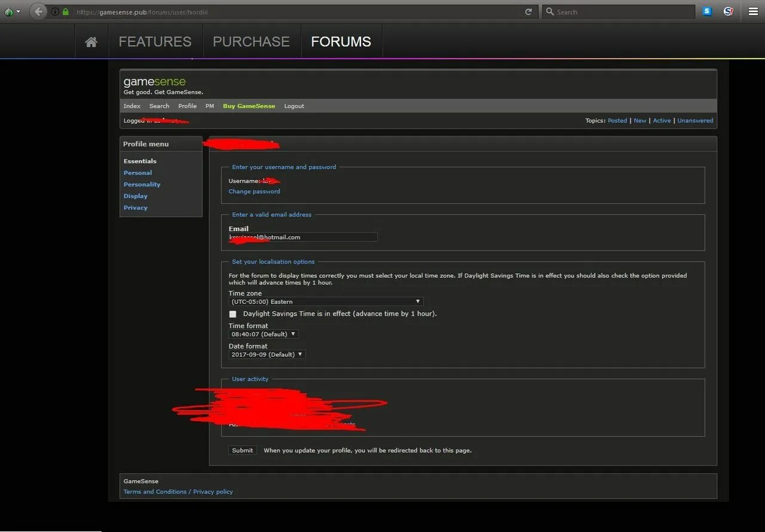Click the green padlock icon in address bar
Viewport: 765px width, 532px height.
pos(66,12)
